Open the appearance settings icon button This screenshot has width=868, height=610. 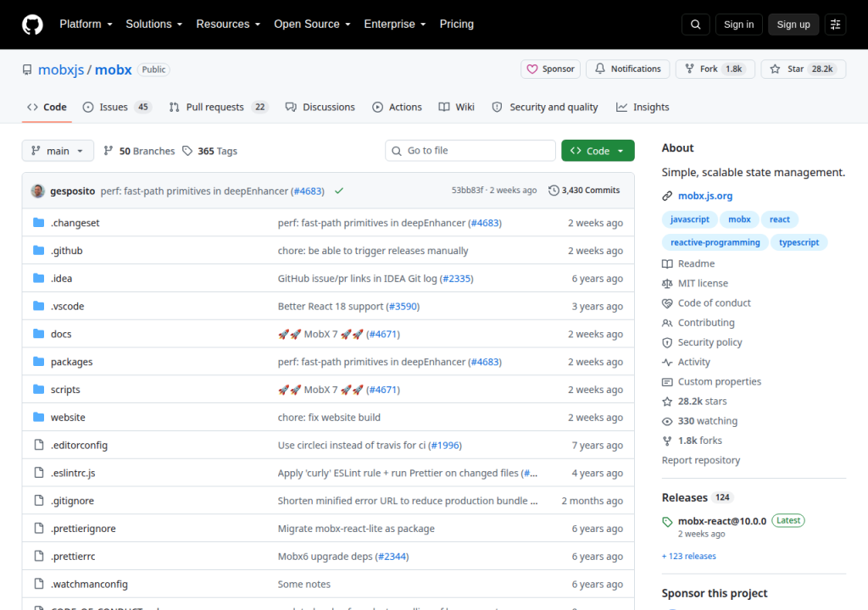click(835, 25)
